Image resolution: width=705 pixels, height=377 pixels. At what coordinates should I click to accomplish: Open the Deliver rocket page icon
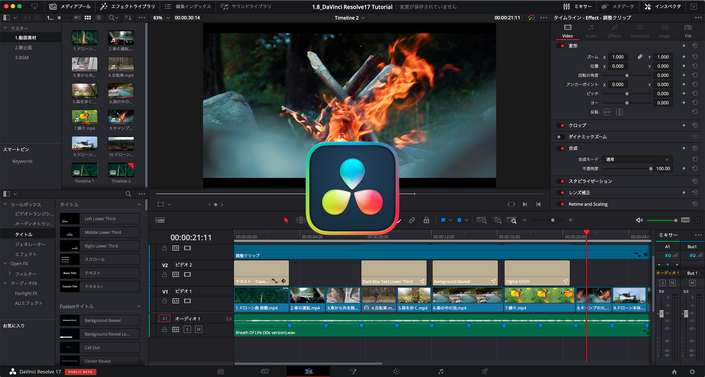(x=484, y=372)
